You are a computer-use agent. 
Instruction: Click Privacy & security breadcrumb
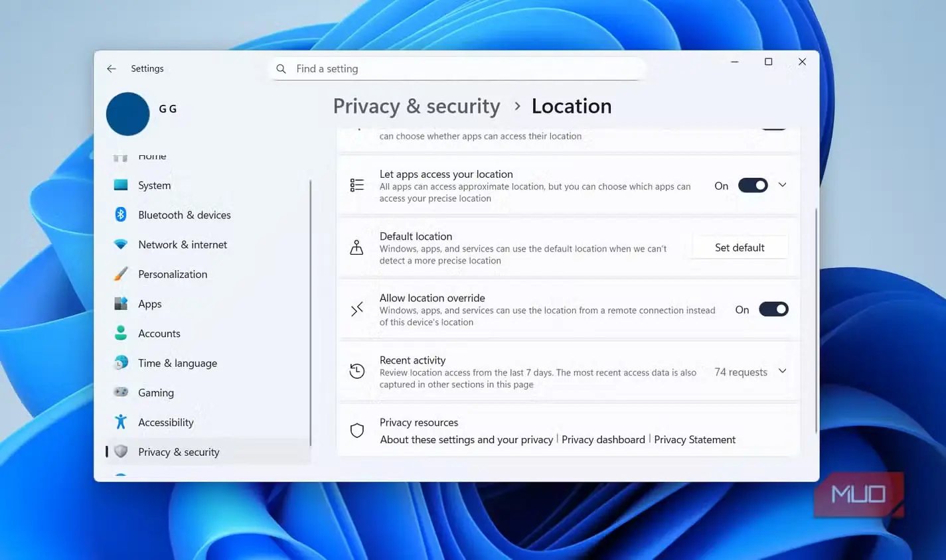[x=416, y=106]
